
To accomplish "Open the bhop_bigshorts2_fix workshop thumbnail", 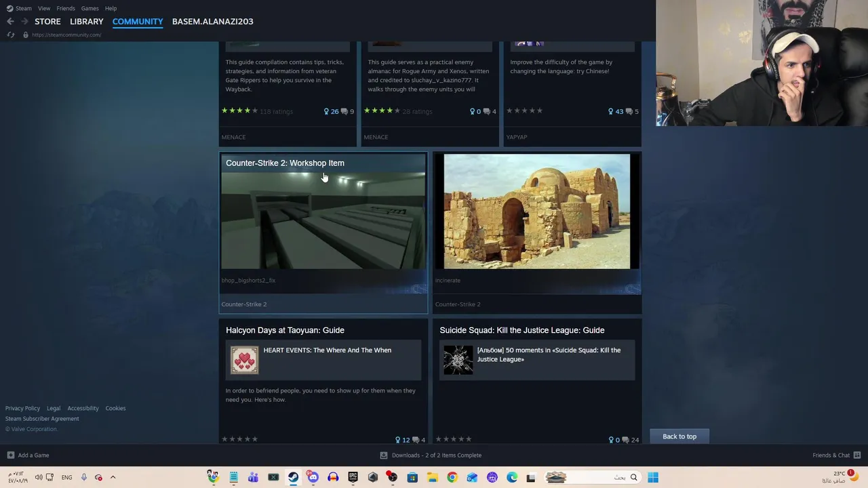I will pos(323,220).
